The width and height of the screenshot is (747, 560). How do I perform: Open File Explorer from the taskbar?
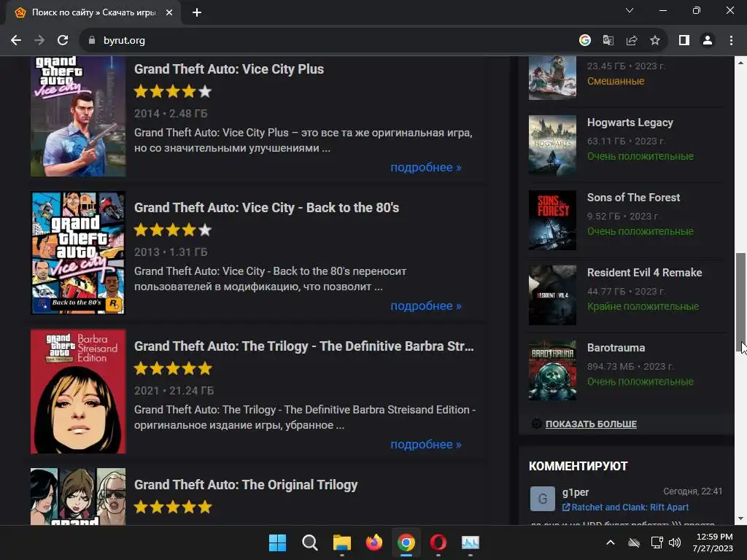(x=341, y=542)
